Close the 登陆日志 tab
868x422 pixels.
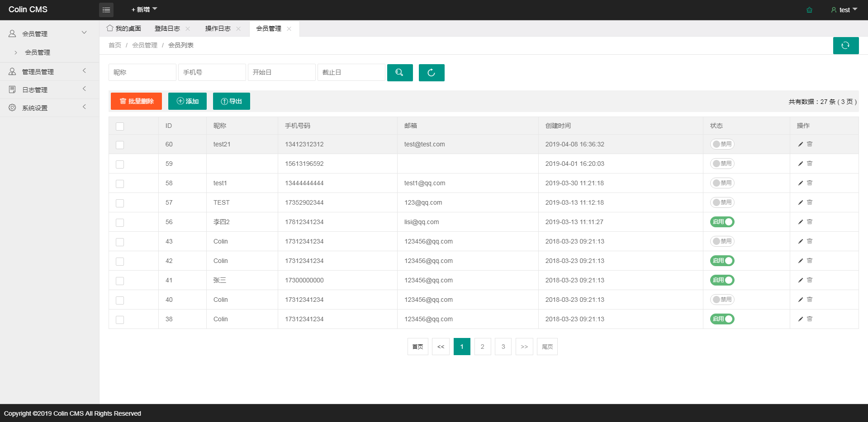[188, 28]
